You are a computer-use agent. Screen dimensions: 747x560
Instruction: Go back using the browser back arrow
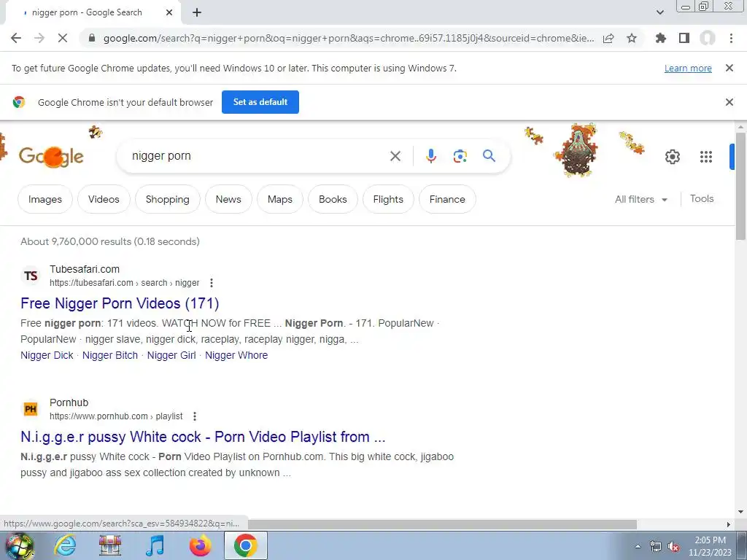[16, 38]
